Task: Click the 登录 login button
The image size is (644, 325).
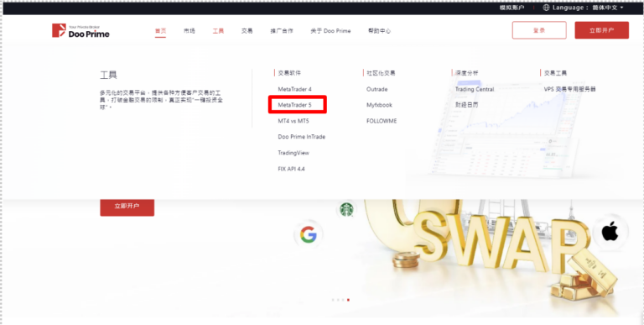Action: [539, 30]
